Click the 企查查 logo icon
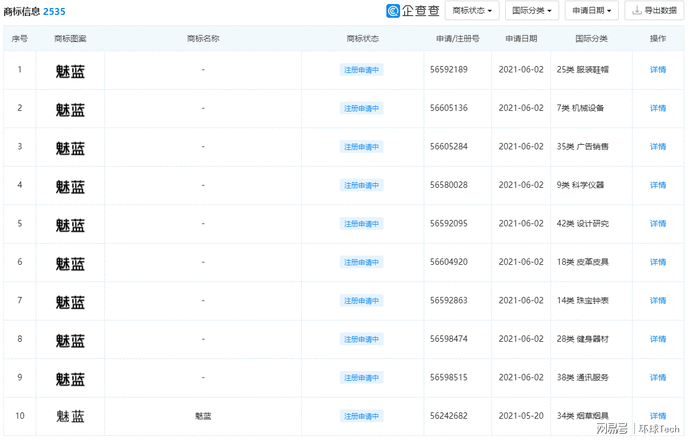 pyautogui.click(x=393, y=11)
